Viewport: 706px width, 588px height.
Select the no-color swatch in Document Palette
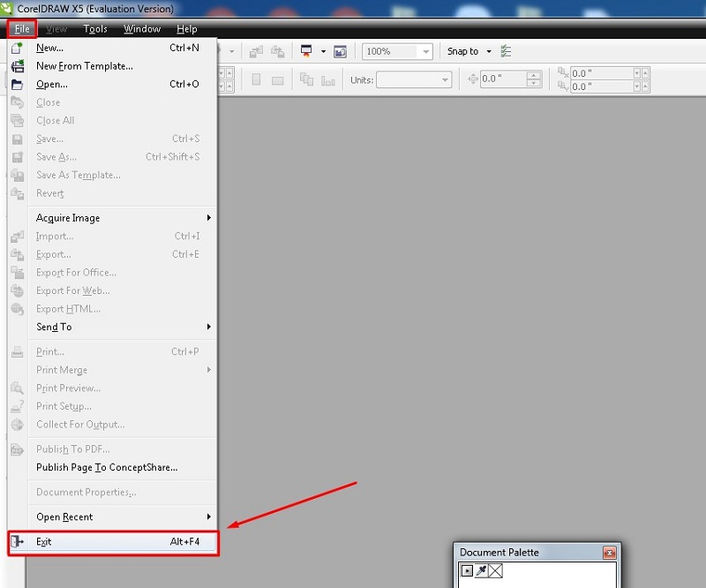(x=495, y=570)
